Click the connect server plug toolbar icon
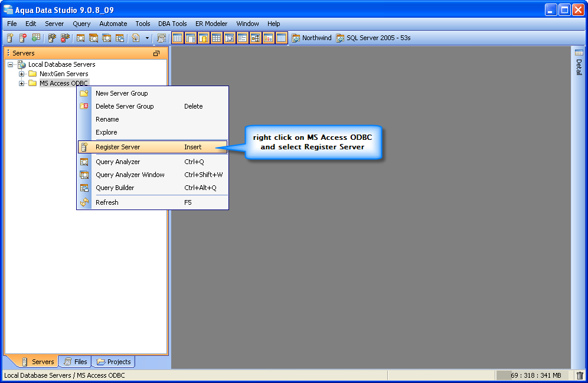588x383 pixels. click(x=52, y=38)
